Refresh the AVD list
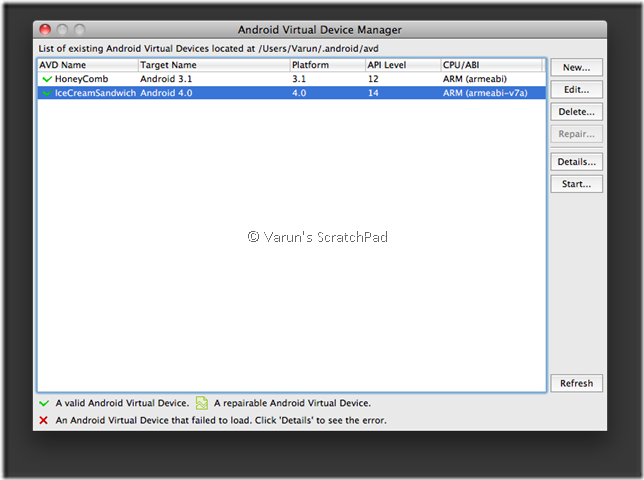Image resolution: width=644 pixels, height=480 pixels. coord(576,383)
